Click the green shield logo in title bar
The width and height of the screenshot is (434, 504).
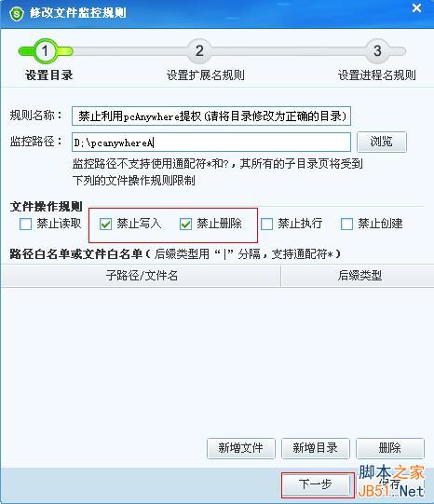click(17, 13)
